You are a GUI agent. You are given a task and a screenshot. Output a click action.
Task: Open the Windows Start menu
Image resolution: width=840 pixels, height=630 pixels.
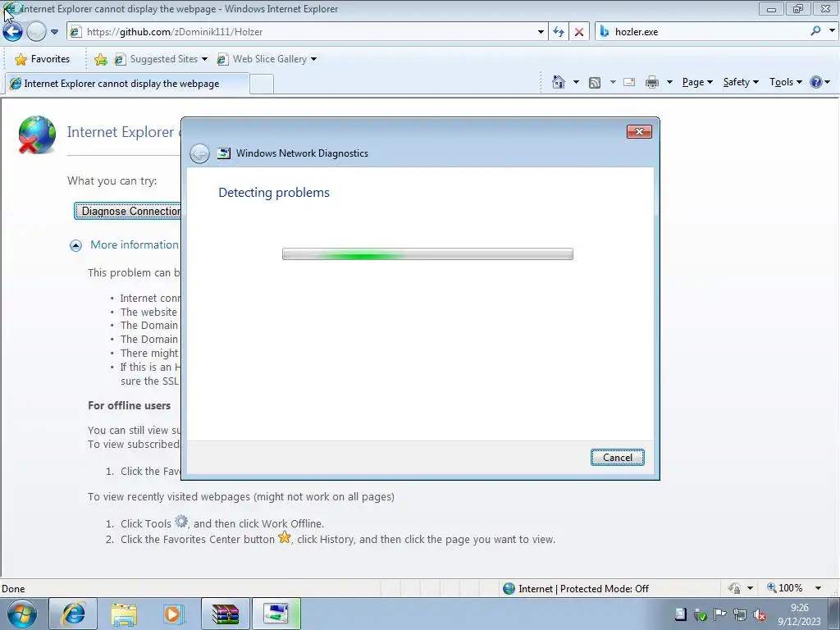point(22,614)
